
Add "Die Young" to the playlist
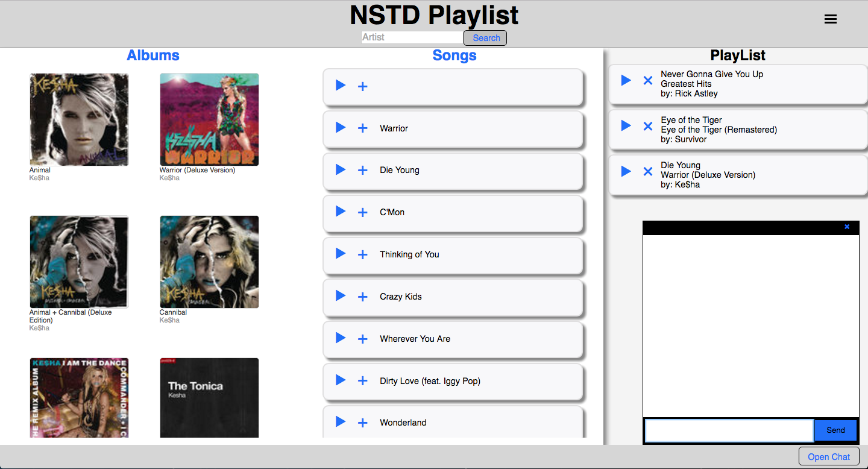(362, 169)
